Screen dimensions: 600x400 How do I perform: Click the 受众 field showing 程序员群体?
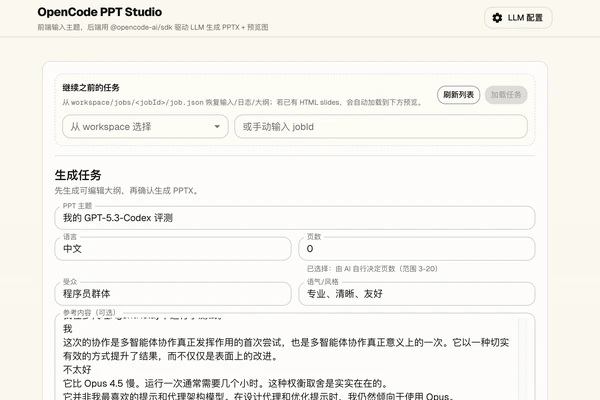coord(173,294)
